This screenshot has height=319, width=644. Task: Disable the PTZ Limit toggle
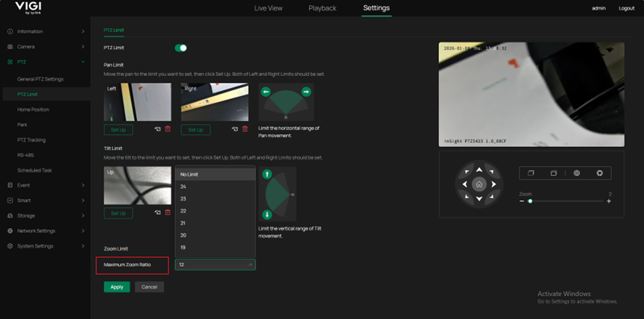[180, 48]
